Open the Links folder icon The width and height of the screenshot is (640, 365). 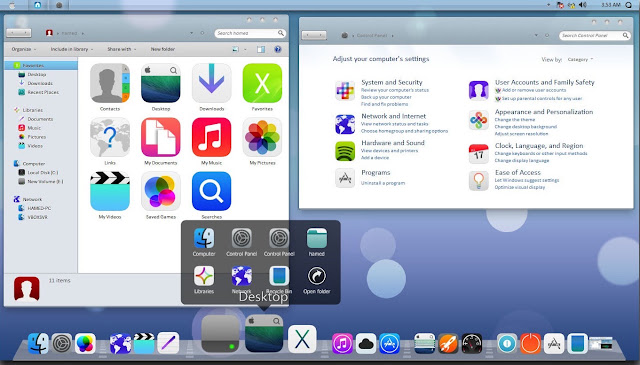[110, 137]
